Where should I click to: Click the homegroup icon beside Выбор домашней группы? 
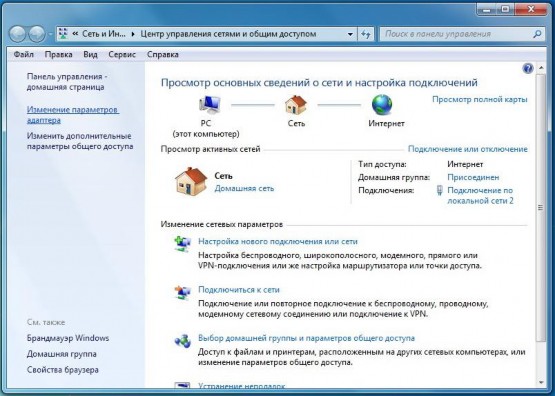(183, 340)
